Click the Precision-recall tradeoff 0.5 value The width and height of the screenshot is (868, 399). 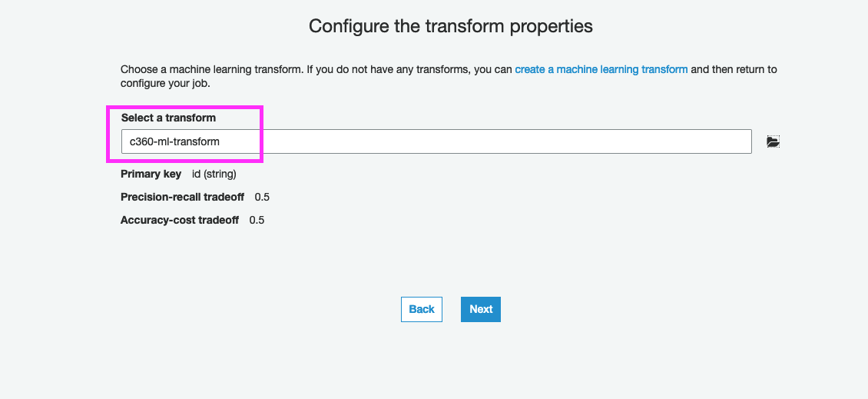[262, 198]
